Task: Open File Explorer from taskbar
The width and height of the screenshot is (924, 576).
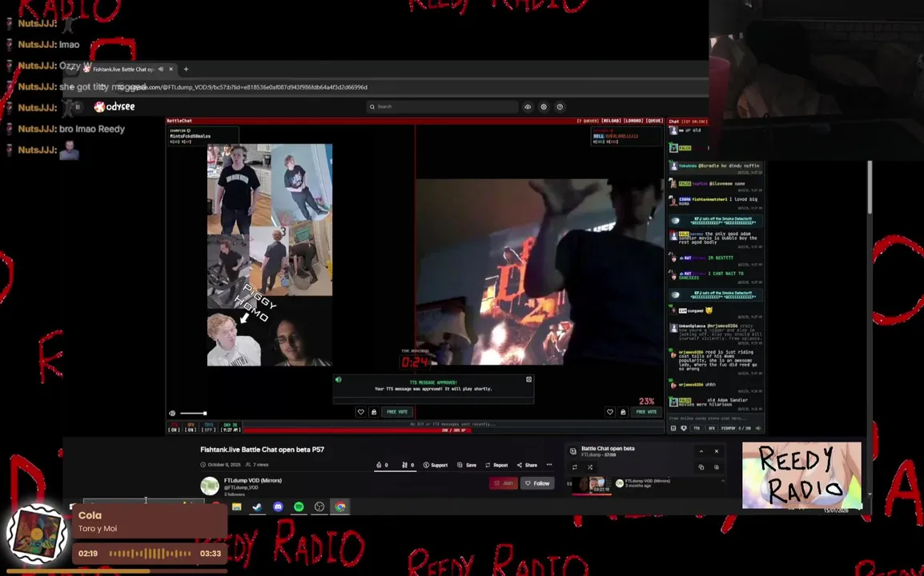Action: (x=237, y=506)
